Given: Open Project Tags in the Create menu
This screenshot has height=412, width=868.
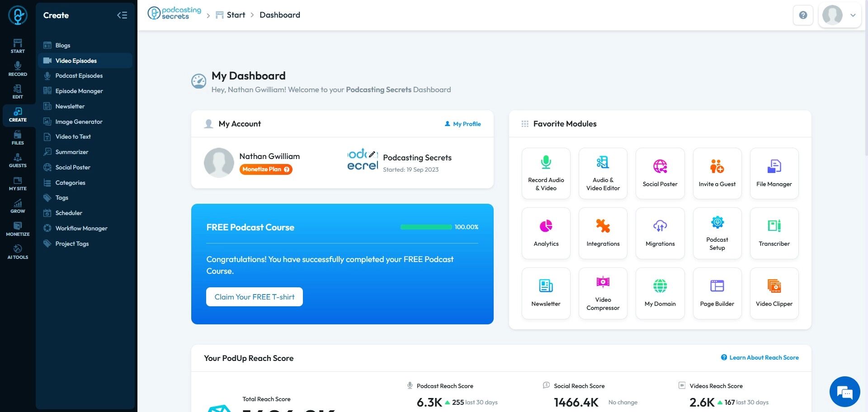Looking at the screenshot, I should tap(85, 243).
